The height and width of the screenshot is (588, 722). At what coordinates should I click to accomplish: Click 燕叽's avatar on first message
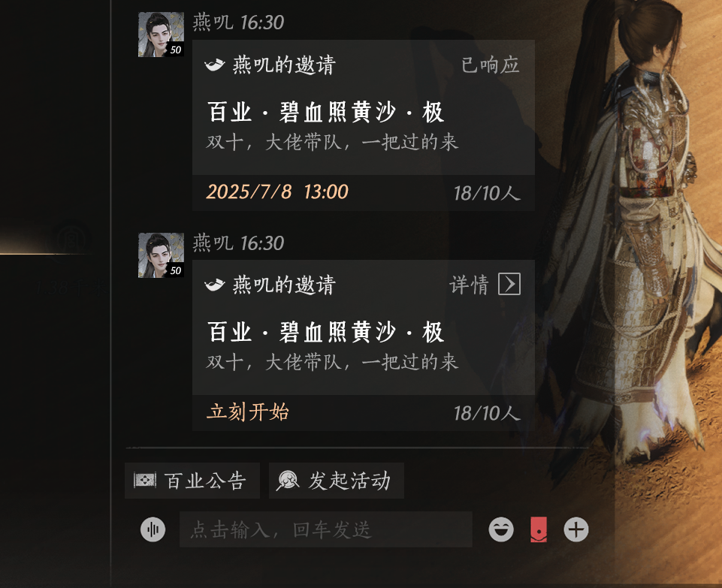162,35
